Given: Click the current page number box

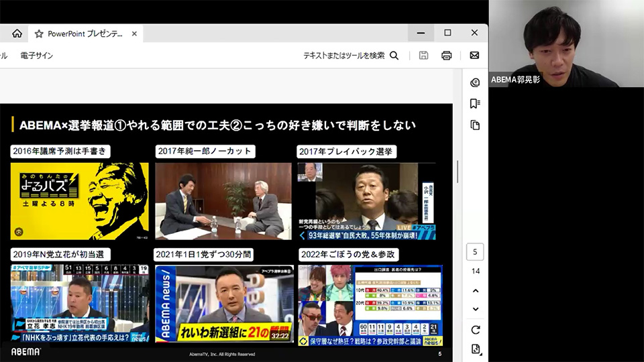Looking at the screenshot, I should (475, 252).
